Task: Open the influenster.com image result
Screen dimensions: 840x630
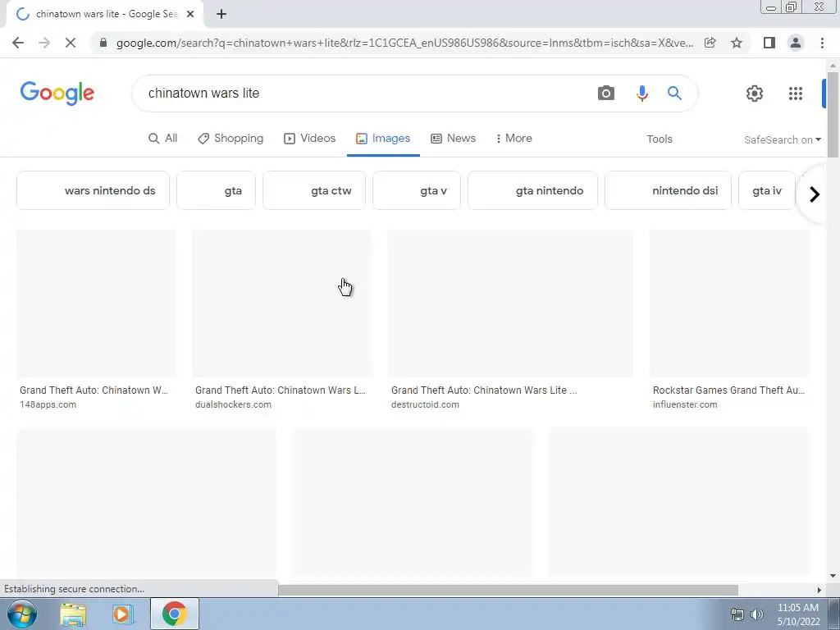Action: pyautogui.click(x=729, y=304)
